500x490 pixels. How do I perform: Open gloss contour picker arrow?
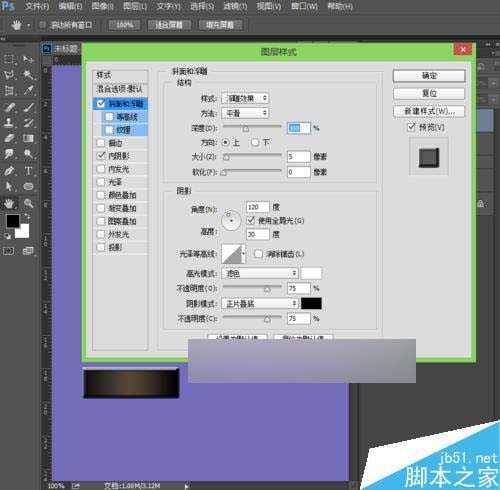point(244,254)
